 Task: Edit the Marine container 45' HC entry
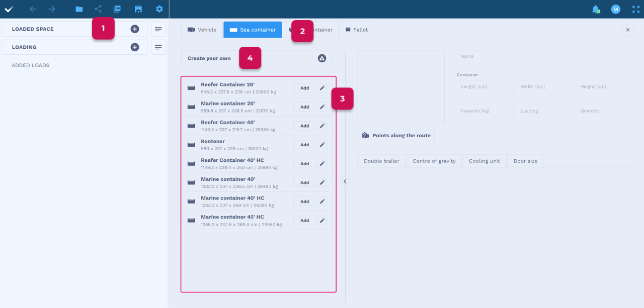(x=322, y=221)
